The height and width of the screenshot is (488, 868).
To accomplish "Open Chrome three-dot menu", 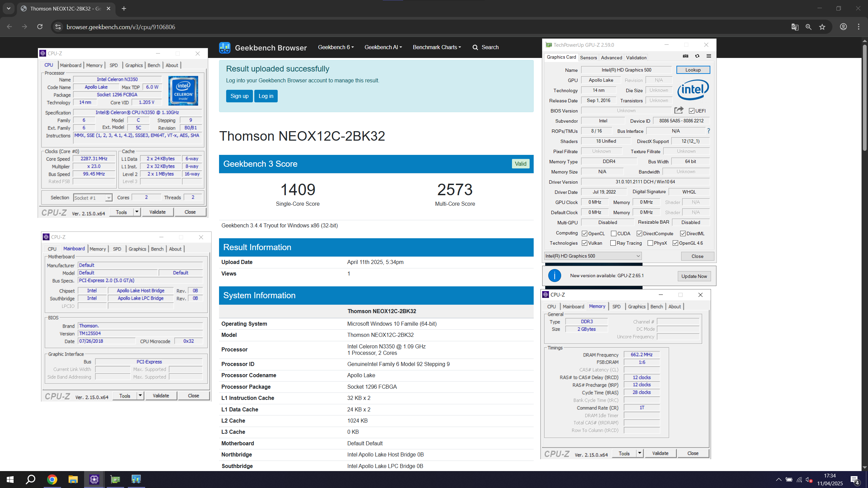I will [859, 27].
